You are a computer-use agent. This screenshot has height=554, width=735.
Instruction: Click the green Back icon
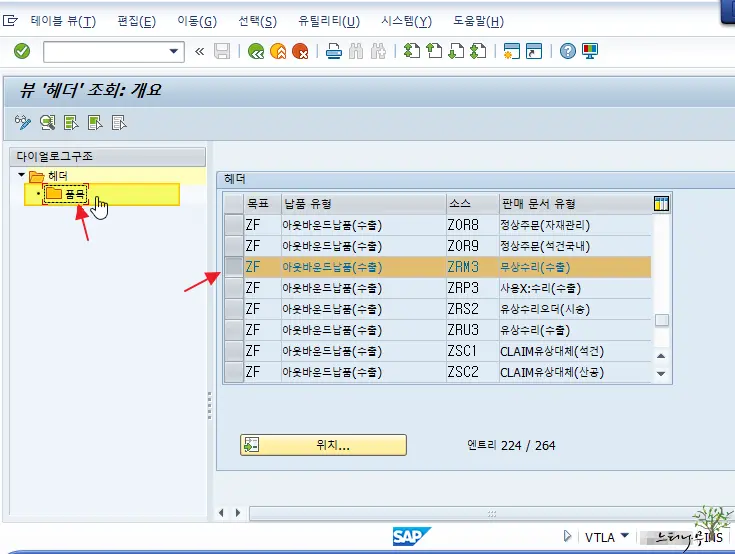coord(256,51)
